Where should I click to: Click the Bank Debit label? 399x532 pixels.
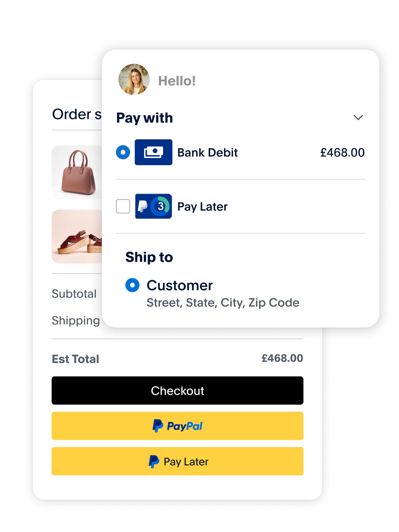[x=207, y=152]
